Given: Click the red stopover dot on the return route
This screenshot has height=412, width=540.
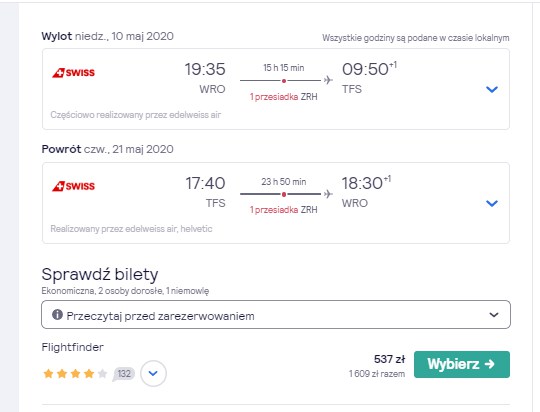Looking at the screenshot, I should pyautogui.click(x=284, y=194).
